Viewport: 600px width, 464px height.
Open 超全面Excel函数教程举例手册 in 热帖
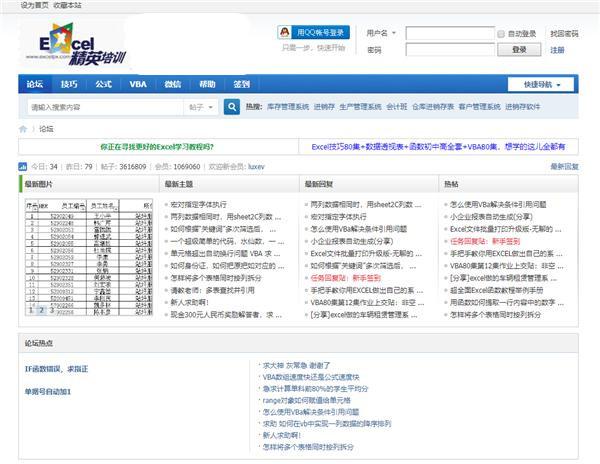(x=496, y=290)
